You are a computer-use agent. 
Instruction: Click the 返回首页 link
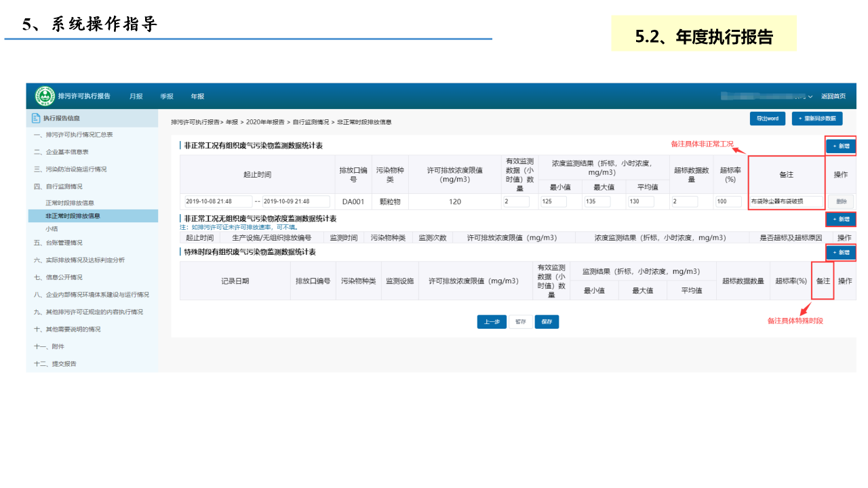coord(833,96)
